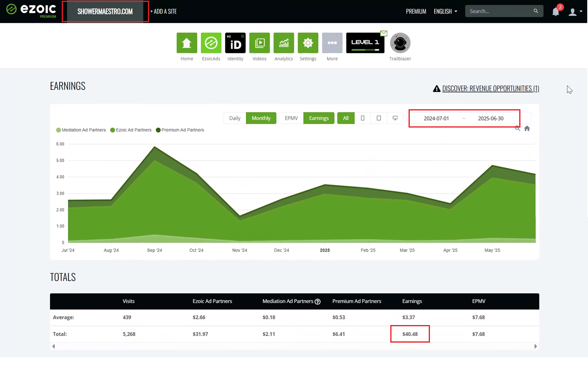Click the chart zoom magnifier icon
Screen dimensions: 588x369
[x=517, y=128]
